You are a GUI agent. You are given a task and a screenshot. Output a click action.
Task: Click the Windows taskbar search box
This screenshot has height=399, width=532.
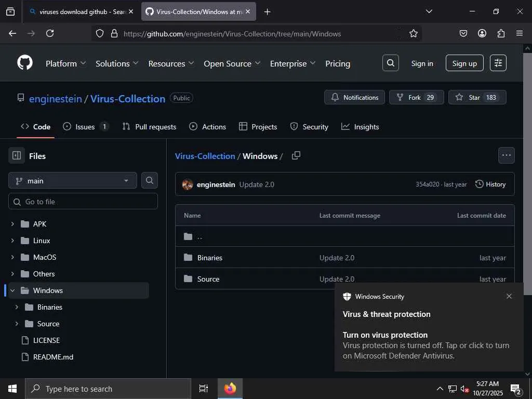[108, 389]
